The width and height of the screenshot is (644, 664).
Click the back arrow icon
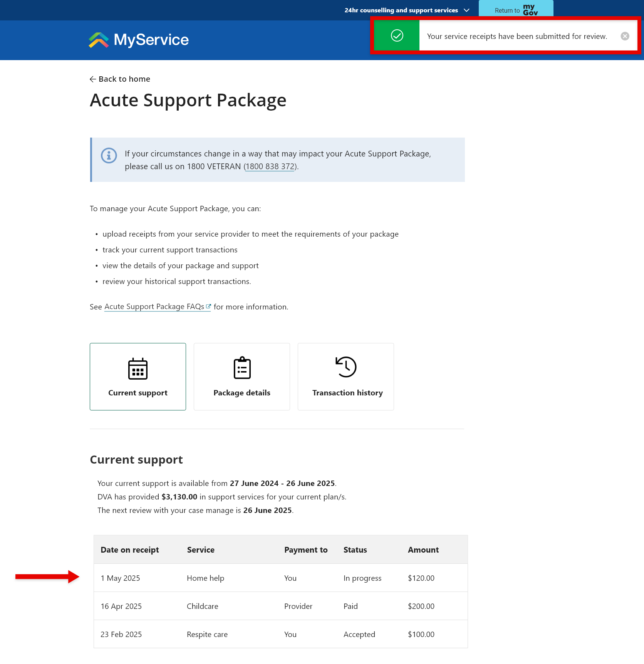(x=93, y=79)
